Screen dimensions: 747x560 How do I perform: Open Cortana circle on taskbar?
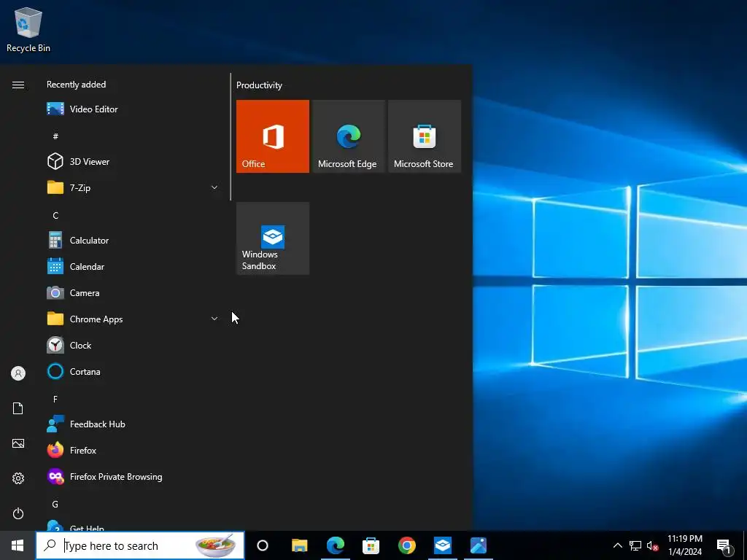click(263, 545)
